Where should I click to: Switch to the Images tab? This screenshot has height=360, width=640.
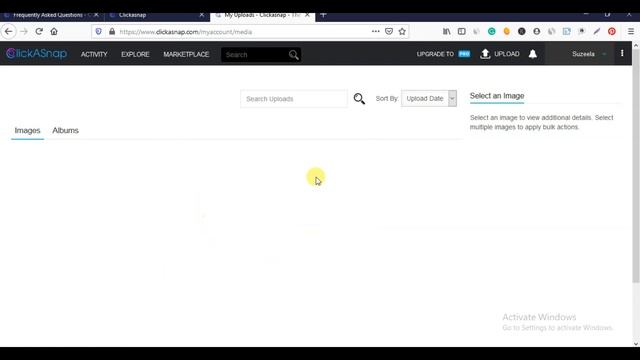point(27,130)
